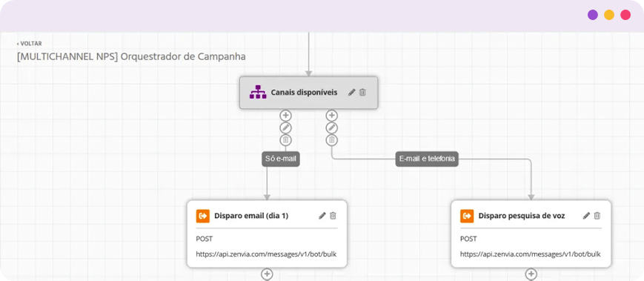644x281 pixels.
Task: Delete the Canais disponíveis node
Action: pyautogui.click(x=362, y=93)
